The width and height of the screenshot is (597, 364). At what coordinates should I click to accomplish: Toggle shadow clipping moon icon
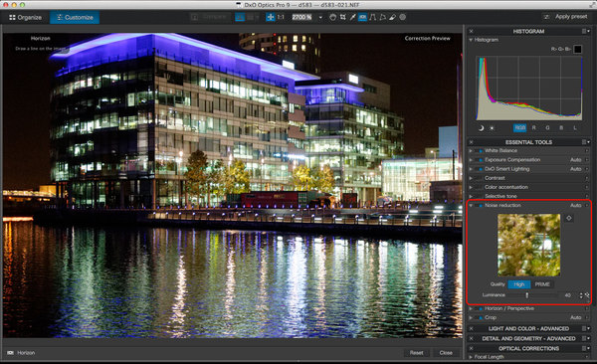[481, 128]
